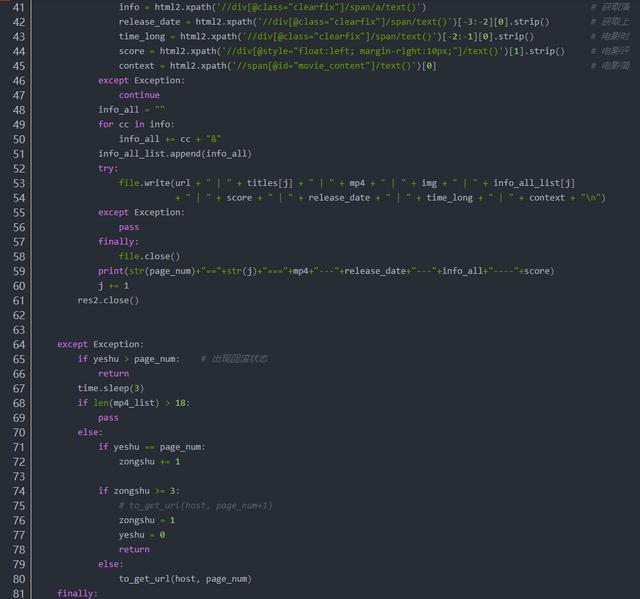Click 'res2.close()' call on line 61
This screenshot has width=640, height=599.
coord(108,300)
